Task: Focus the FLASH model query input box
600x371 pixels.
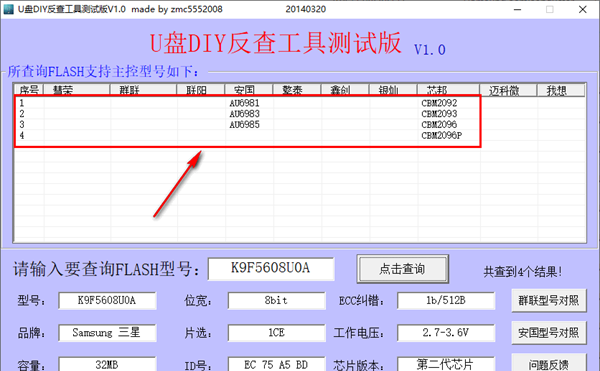Action: [271, 268]
